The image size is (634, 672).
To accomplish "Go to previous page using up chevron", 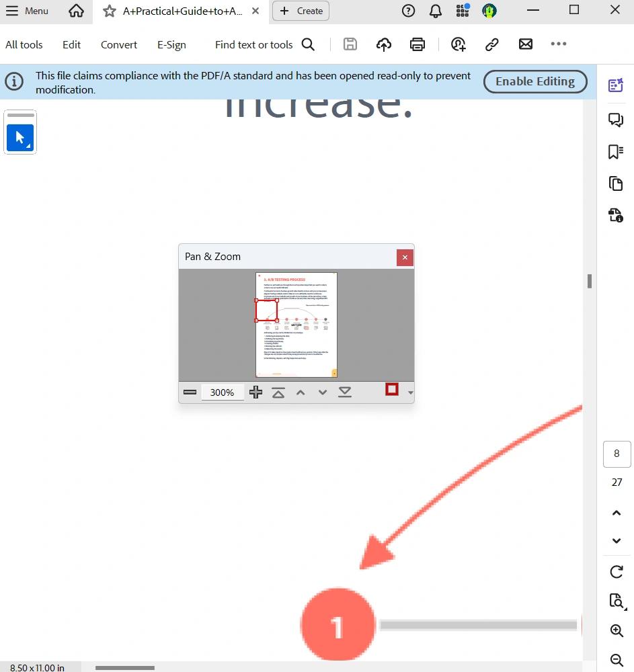I will [x=617, y=513].
